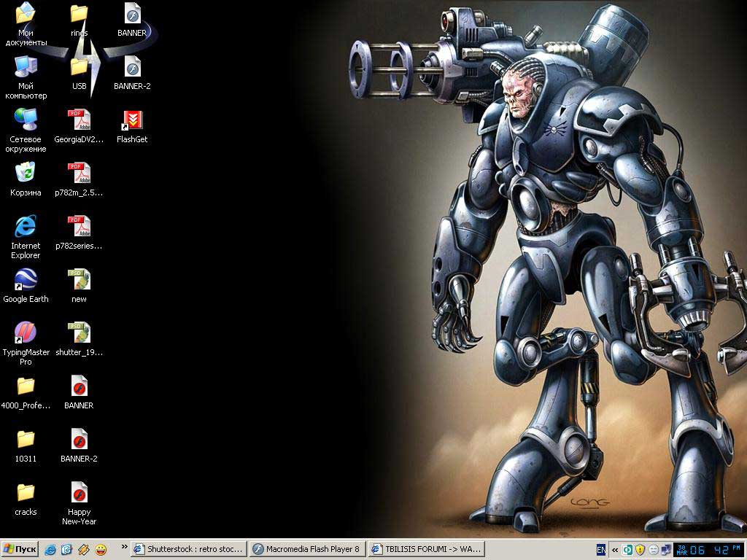747x560 pixels.
Task: Select the BANNER-2 file with red Flash icon
Action: (79, 446)
